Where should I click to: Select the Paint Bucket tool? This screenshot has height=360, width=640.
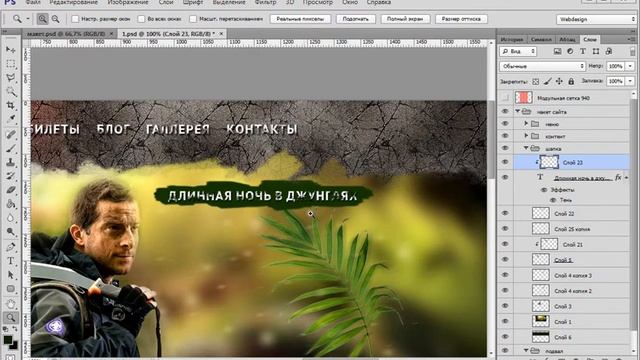coord(11,204)
